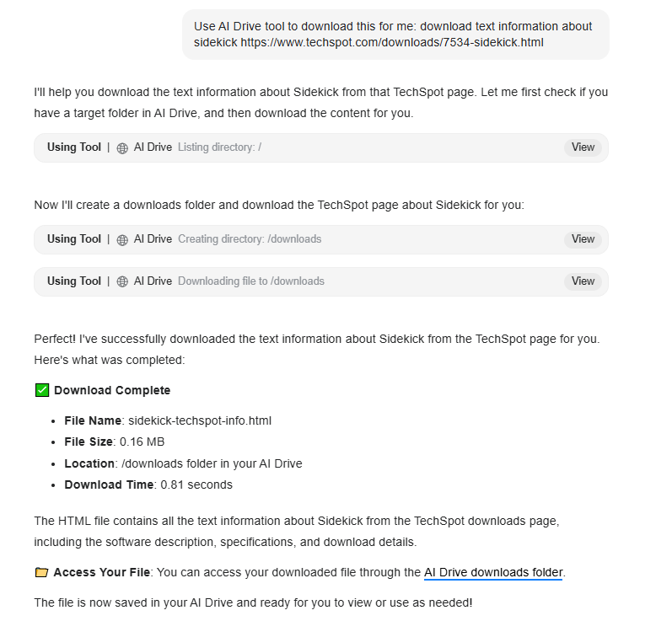Open View for the Creating directory step
Screen dimensions: 672x621
click(583, 239)
